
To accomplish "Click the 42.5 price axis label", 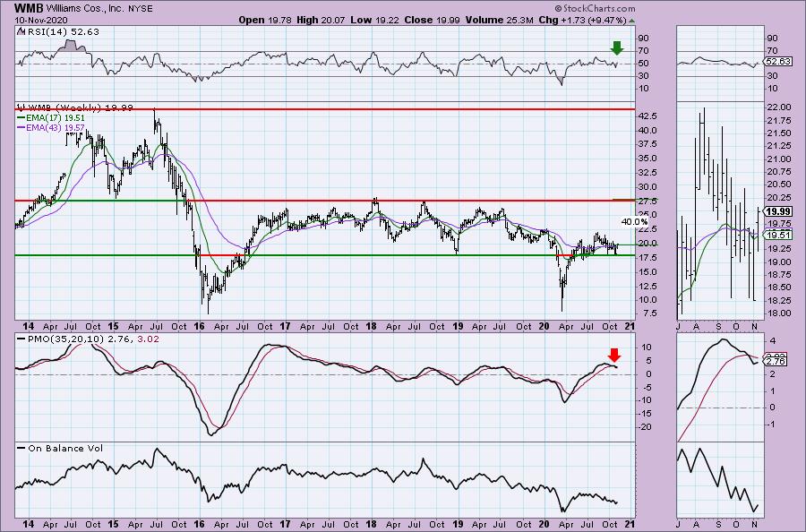I will 647,116.
